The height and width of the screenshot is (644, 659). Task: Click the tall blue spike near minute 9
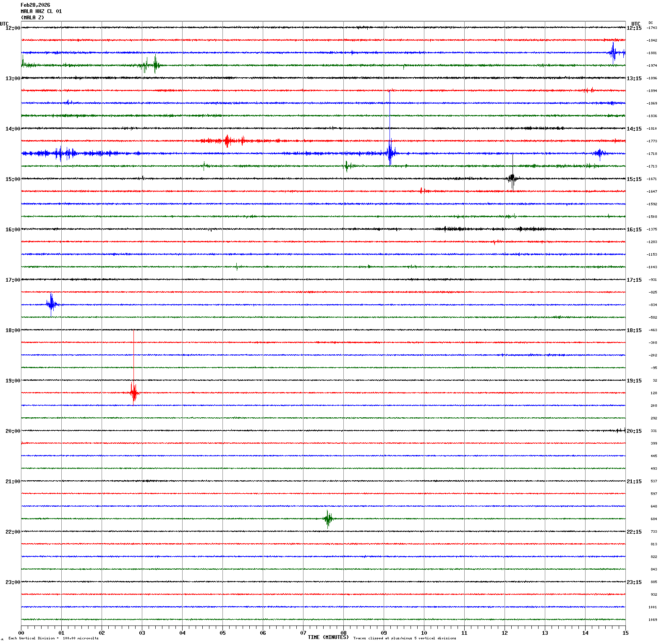[x=390, y=153]
